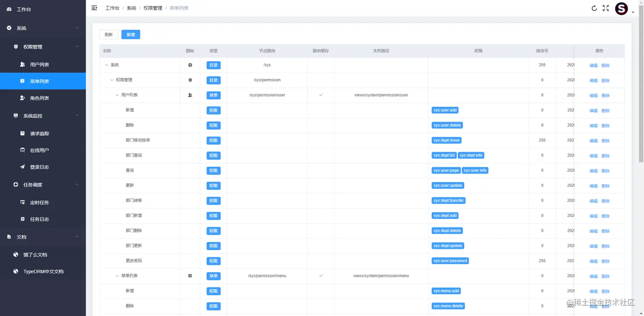Image resolution: width=644 pixels, height=316 pixels.
Task: Click the list icon beside 菜单列表 in sidebar
Action: pyautogui.click(x=23, y=81)
